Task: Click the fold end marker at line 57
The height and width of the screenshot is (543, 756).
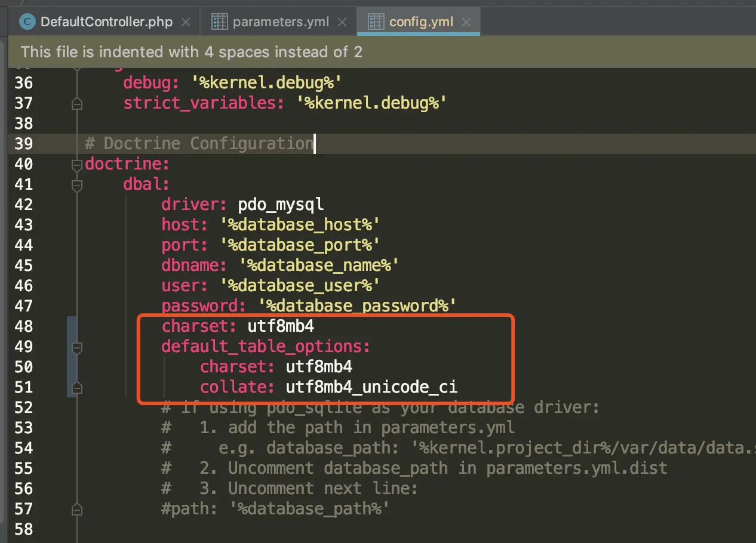Action: pyautogui.click(x=76, y=509)
